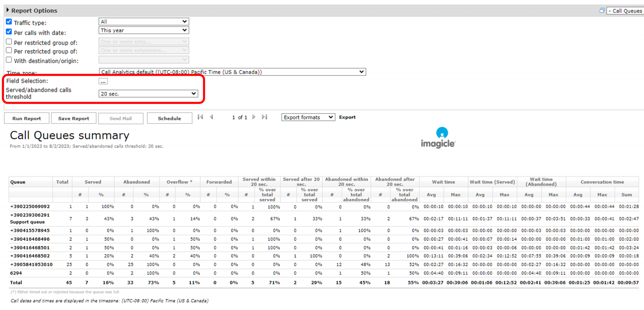The image size is (644, 310).
Task: Click the Imagicle logo
Action: coord(438,138)
